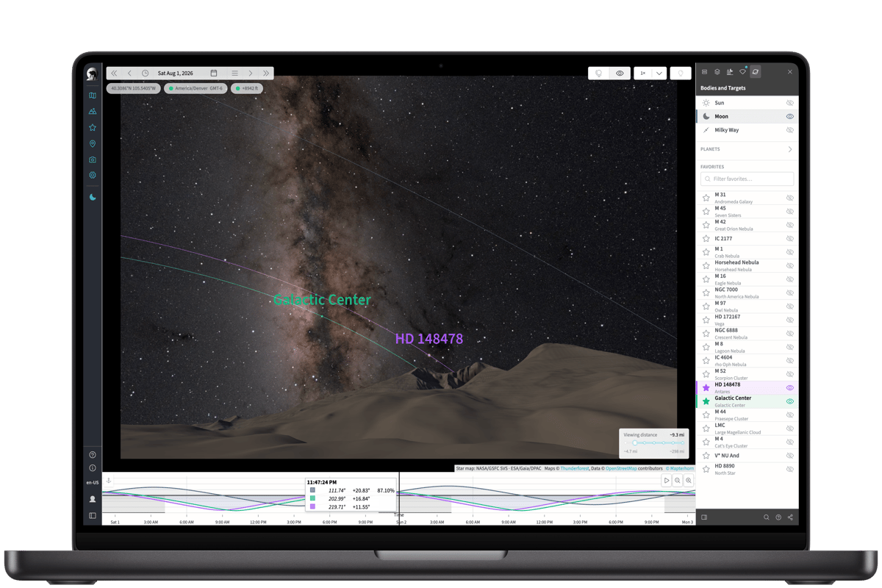Open the chart panel icon in right header
The image size is (882, 588).
(x=730, y=72)
